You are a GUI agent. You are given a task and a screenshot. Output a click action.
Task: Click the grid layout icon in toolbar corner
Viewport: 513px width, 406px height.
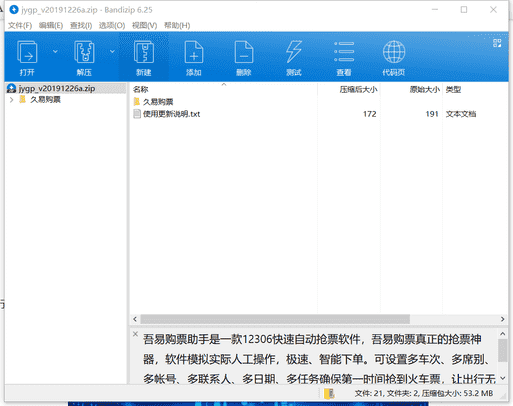497,43
